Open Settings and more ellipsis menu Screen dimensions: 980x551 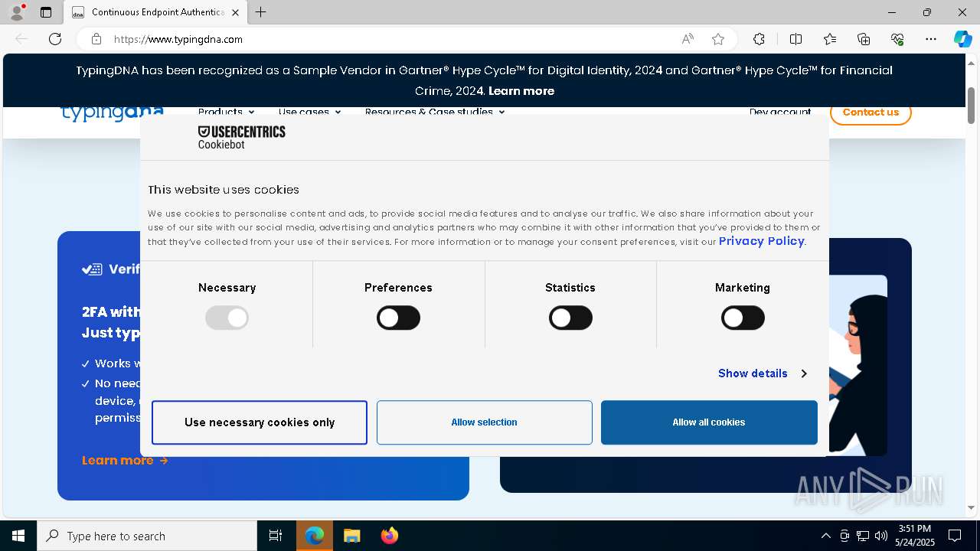pyautogui.click(x=931, y=39)
